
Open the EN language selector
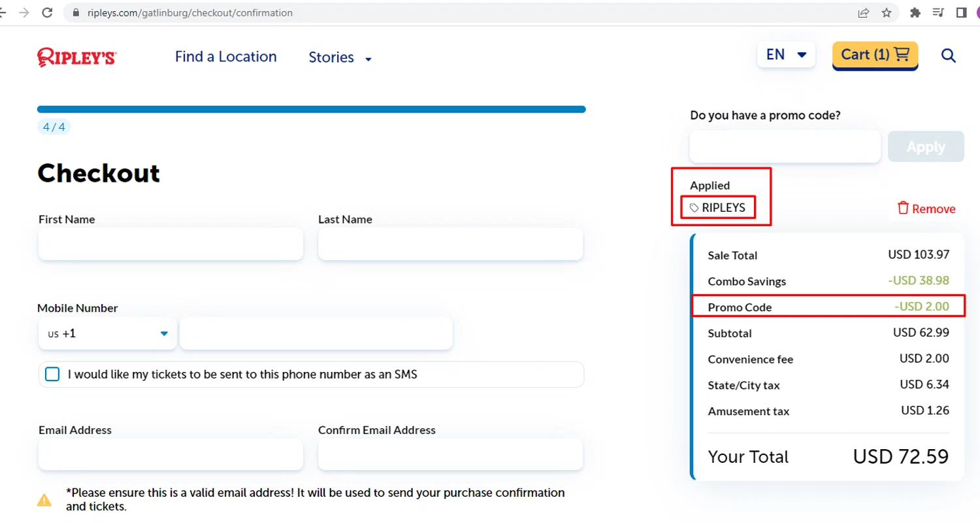786,55
